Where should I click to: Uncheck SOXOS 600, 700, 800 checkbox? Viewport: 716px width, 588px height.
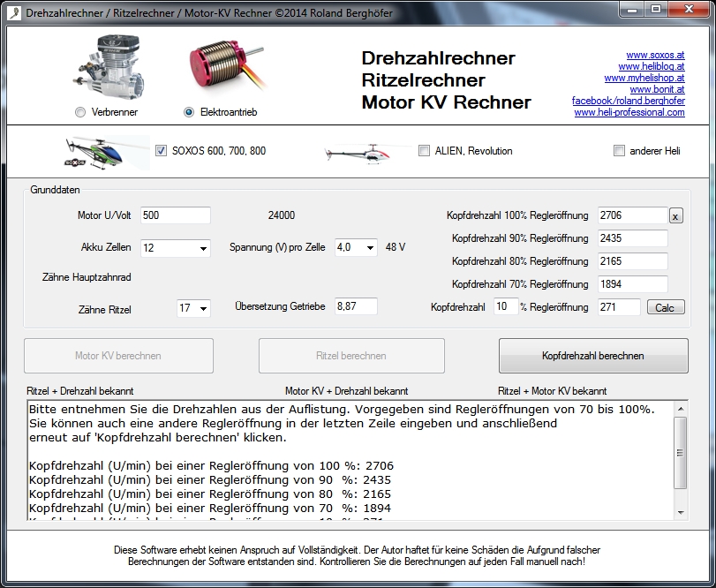161,151
